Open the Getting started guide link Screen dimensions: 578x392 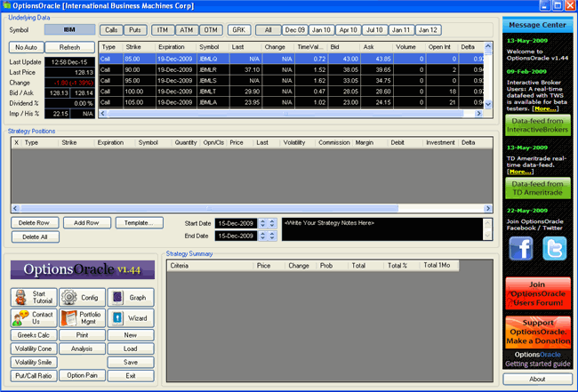(537, 364)
